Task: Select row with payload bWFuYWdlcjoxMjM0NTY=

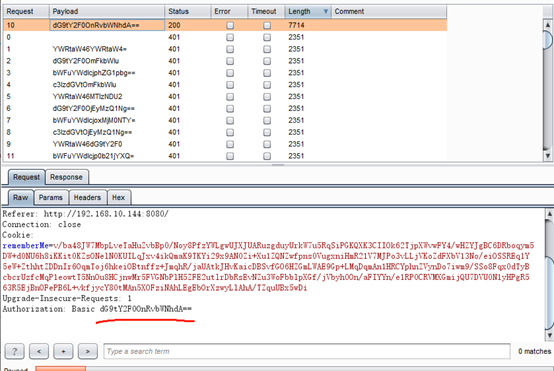Action: tap(225, 120)
